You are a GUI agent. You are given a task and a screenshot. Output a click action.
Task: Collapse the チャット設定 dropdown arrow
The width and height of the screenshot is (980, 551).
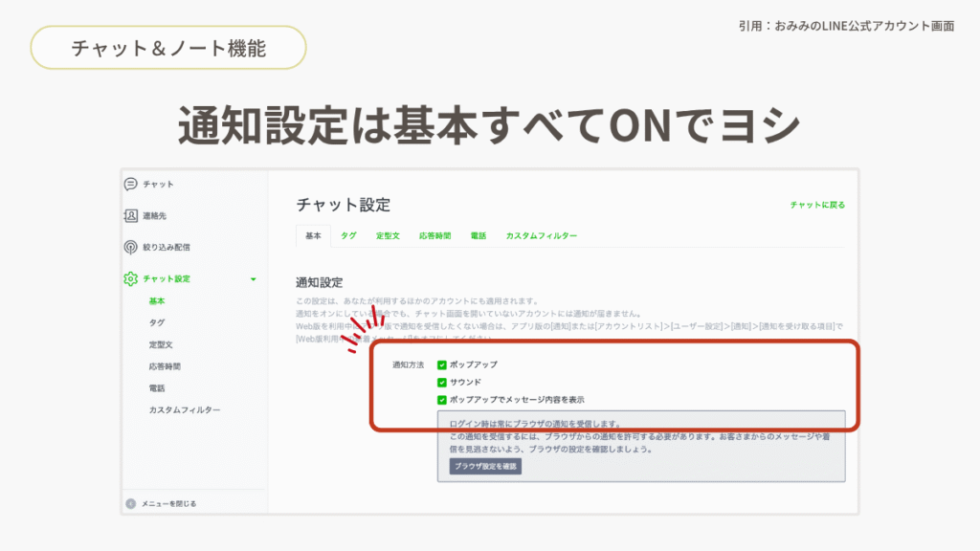pos(253,279)
